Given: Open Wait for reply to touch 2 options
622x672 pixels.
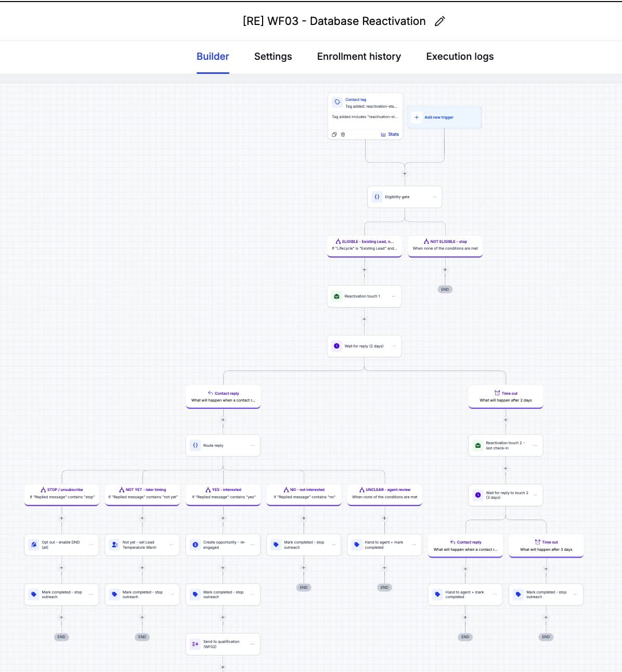Looking at the screenshot, I should (535, 495).
